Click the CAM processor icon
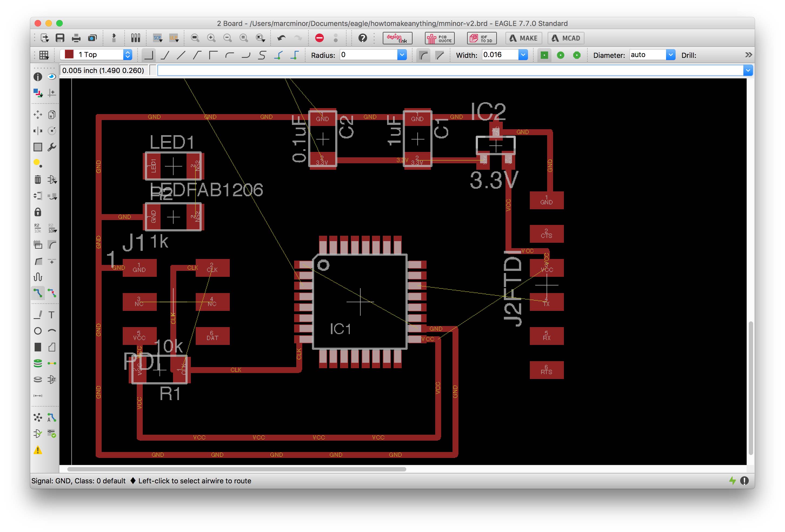This screenshot has width=785, height=532. (92, 38)
